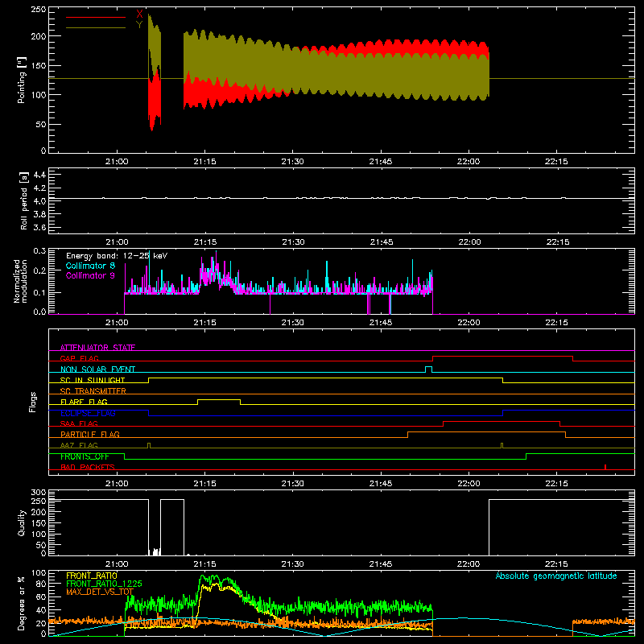Click the FRONT_RATIO legend entry
Image resolution: width=644 pixels, height=644 pixels.
click(92, 576)
